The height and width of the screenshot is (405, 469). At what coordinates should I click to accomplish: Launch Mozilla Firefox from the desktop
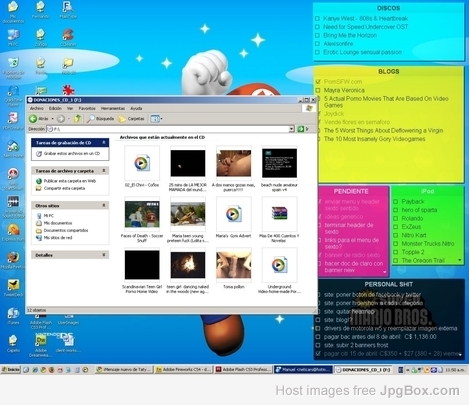pyautogui.click(x=13, y=260)
